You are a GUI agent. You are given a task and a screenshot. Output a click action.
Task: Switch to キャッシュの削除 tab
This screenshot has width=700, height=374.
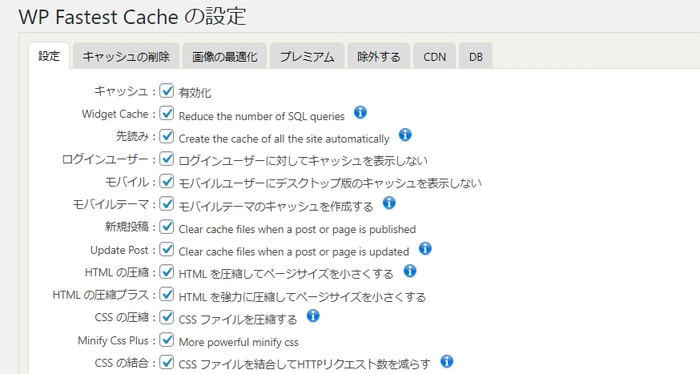(x=126, y=56)
